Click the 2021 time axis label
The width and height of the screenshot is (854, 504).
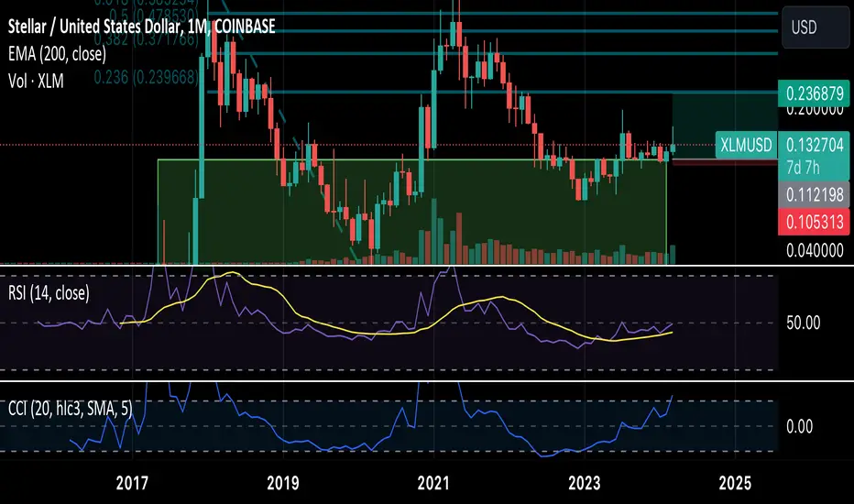pyautogui.click(x=433, y=483)
